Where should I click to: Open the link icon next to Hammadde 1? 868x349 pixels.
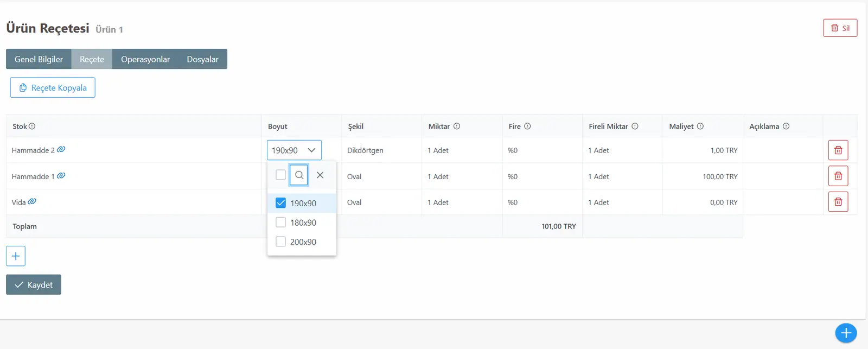tap(61, 175)
